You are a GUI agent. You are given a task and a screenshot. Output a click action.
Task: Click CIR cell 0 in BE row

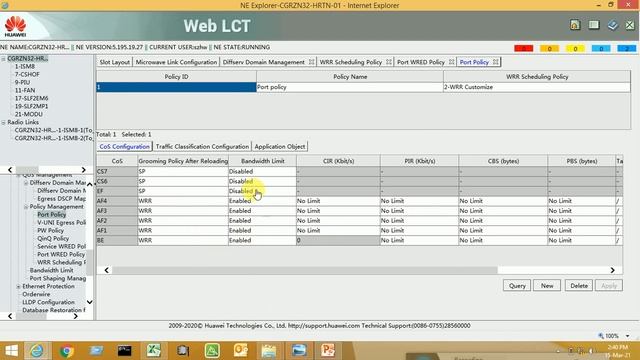[338, 240]
